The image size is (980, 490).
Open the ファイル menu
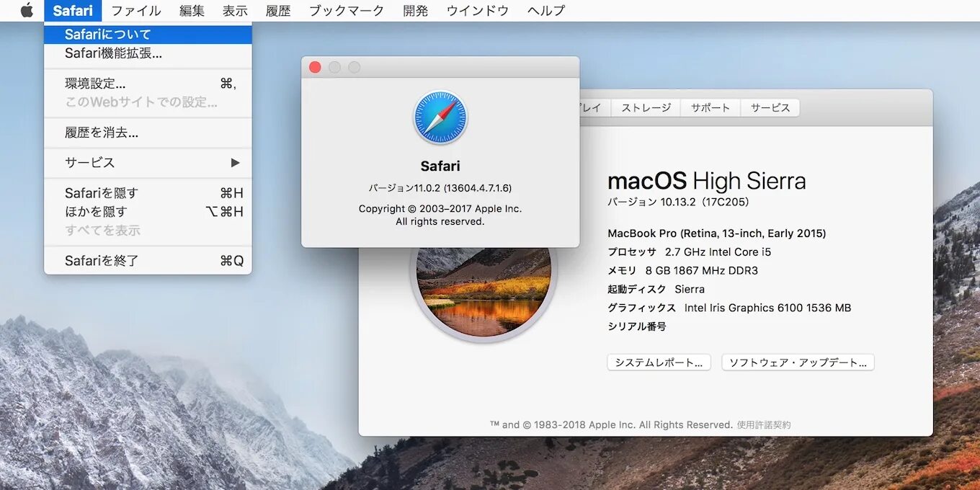tap(135, 10)
